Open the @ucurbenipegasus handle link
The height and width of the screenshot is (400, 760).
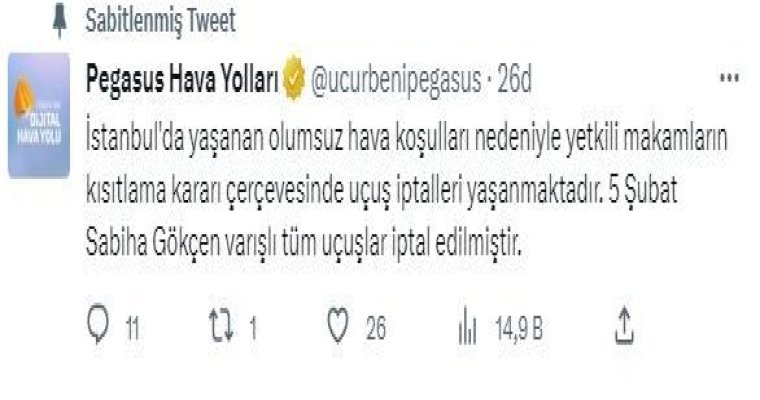pyautogui.click(x=396, y=80)
